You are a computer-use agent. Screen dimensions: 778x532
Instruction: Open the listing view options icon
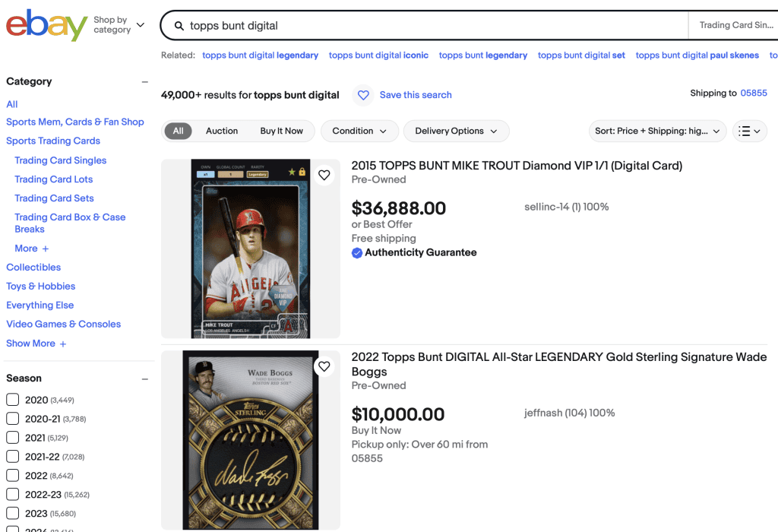click(749, 131)
